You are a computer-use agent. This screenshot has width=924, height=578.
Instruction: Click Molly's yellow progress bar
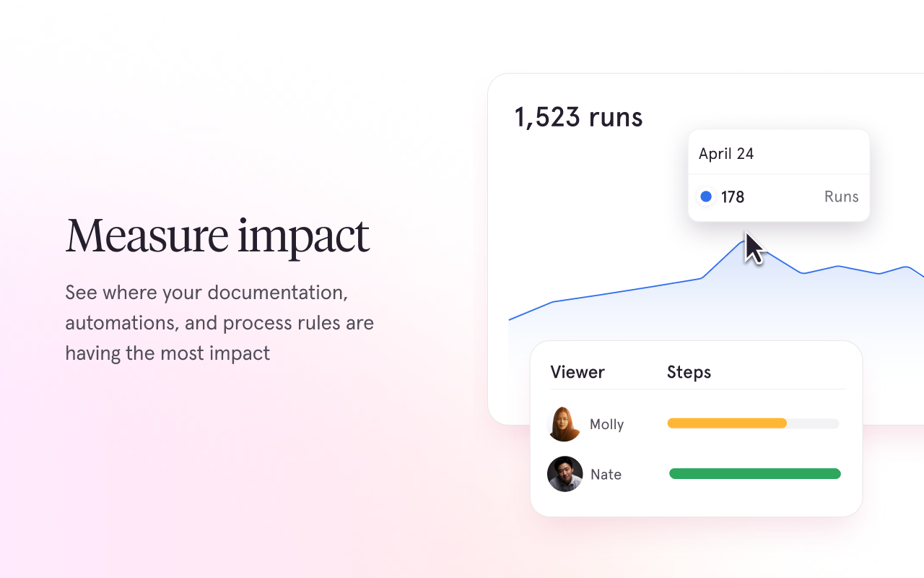727,423
